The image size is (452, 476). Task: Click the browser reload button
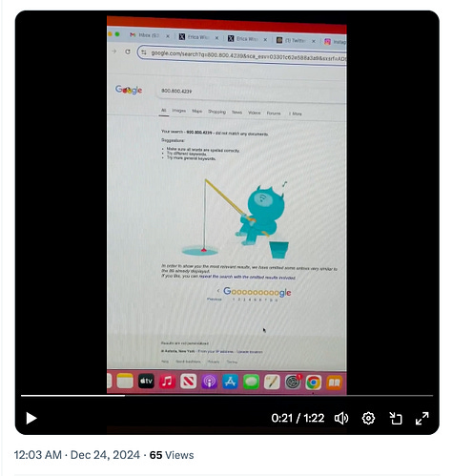(x=128, y=52)
